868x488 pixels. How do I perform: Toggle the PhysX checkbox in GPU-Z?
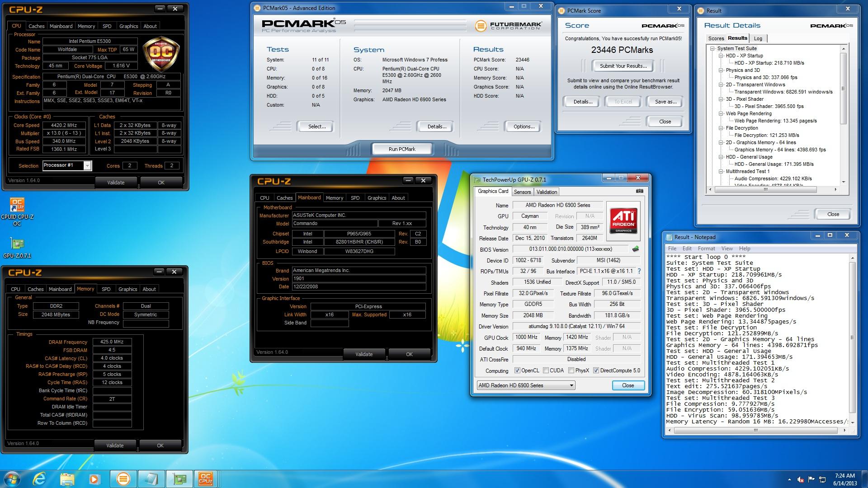pos(571,371)
